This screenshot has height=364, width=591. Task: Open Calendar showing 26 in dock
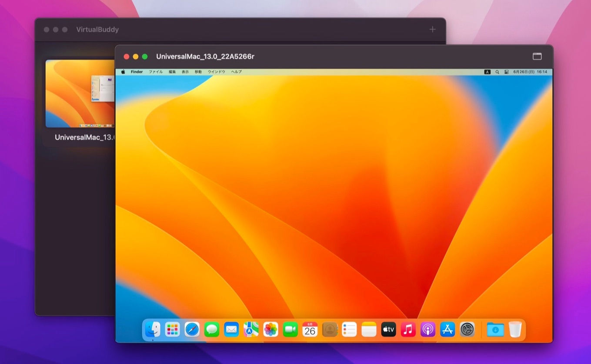point(310,330)
